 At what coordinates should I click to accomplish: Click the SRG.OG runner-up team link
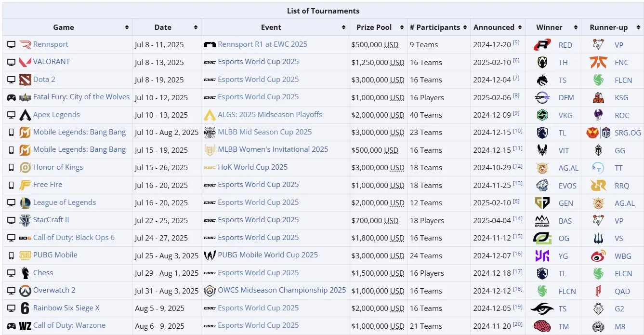point(628,133)
